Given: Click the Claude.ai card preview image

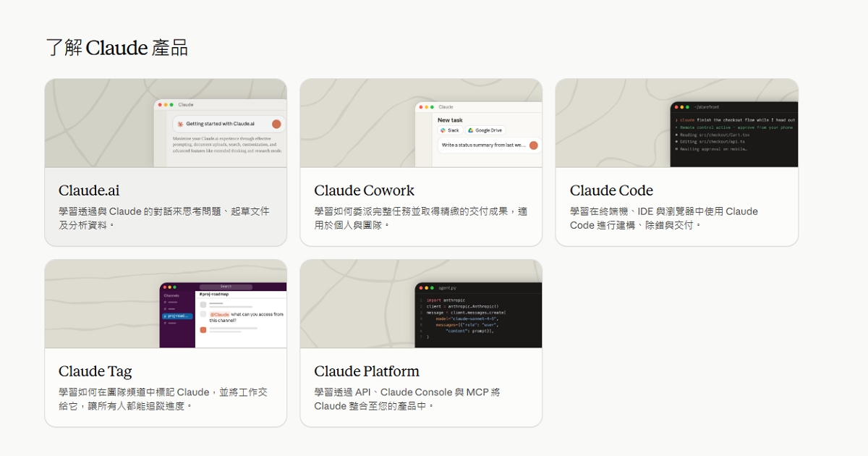Looking at the screenshot, I should point(166,123).
